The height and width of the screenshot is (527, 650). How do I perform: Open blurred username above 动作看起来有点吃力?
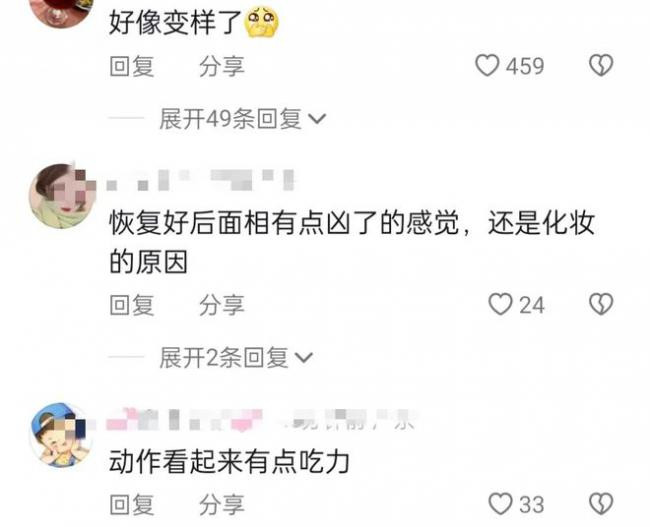tap(261, 419)
